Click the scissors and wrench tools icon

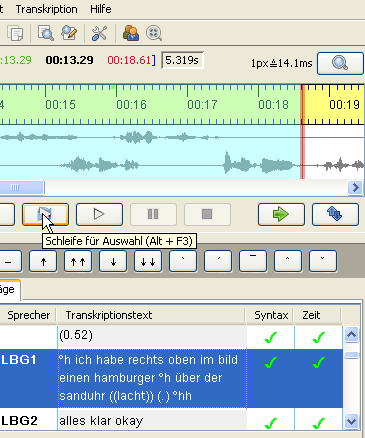click(99, 33)
